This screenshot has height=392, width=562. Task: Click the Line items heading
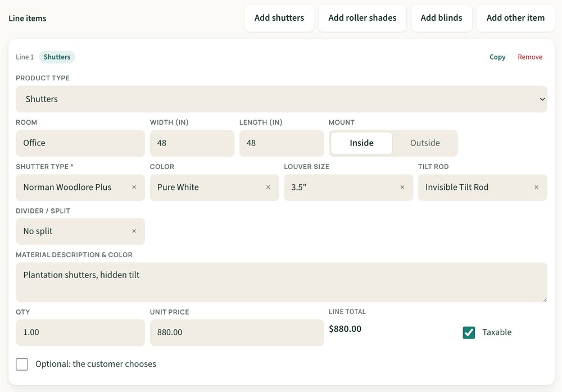pos(27,19)
